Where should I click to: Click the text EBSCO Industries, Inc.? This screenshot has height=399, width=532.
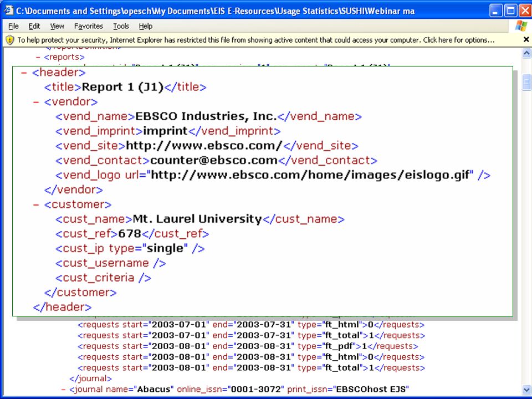tap(206, 116)
